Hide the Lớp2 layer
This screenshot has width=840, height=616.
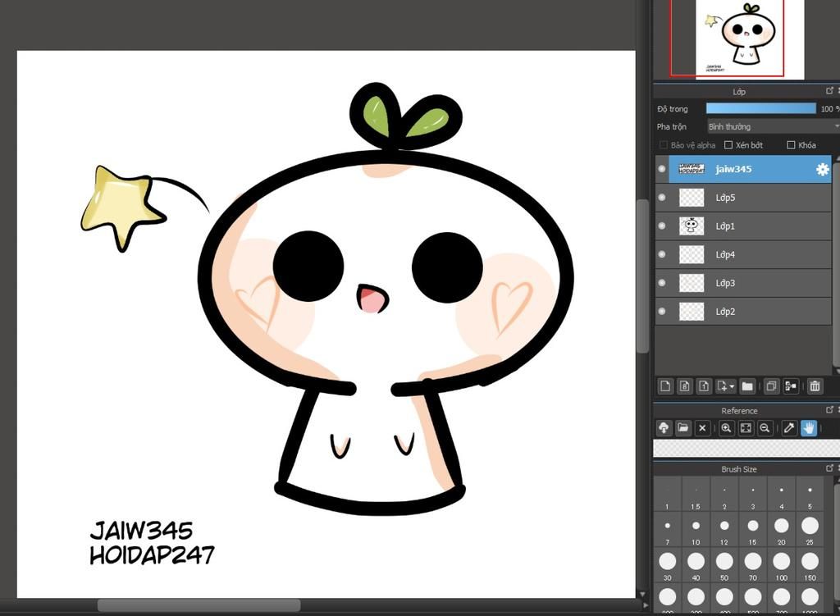point(662,311)
